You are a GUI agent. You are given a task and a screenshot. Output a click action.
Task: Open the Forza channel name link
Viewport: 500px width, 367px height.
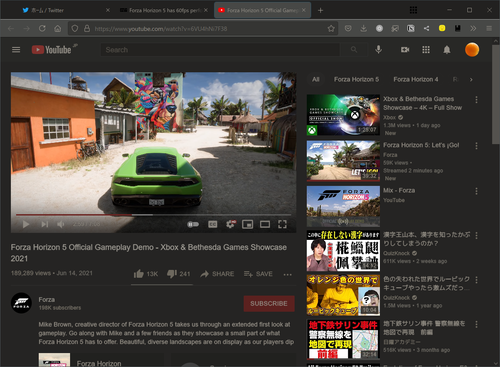coord(47,300)
